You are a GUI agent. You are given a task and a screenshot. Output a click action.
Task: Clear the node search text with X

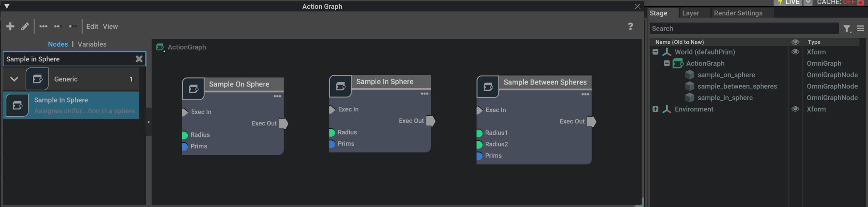(x=139, y=59)
